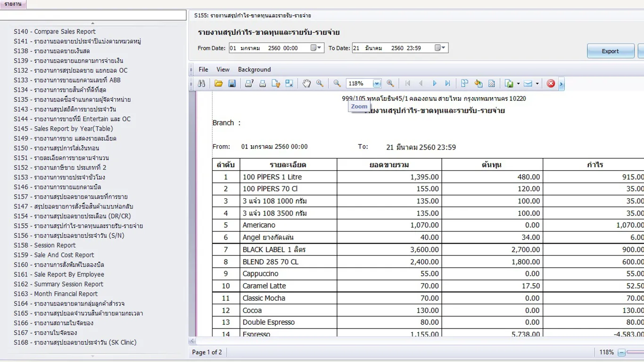Select the S168 (SK Clinic) report

tap(75, 342)
